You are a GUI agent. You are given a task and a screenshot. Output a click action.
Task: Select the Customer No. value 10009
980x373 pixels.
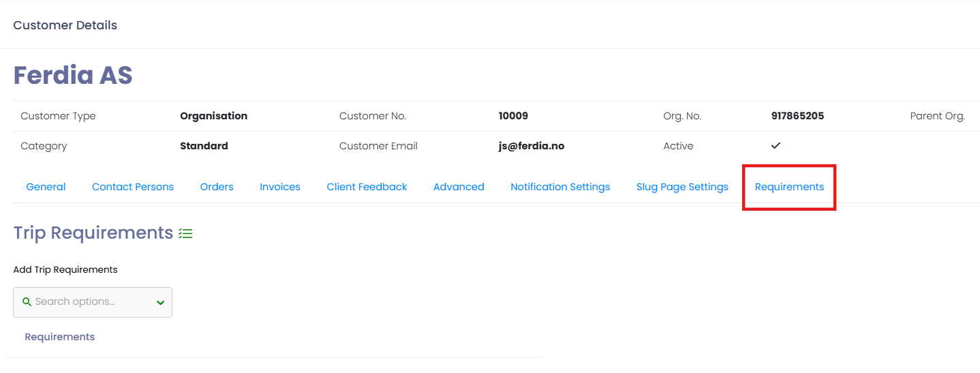[x=513, y=116]
